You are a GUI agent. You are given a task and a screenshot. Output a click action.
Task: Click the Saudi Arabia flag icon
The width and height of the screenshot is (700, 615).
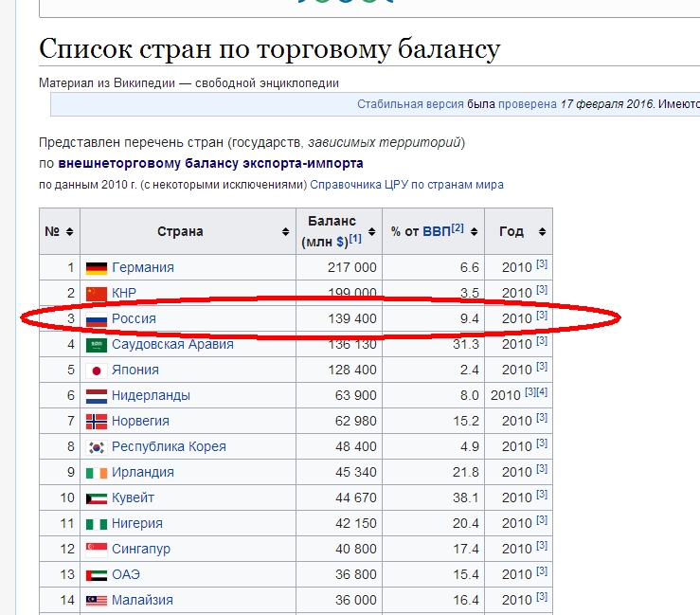97,345
